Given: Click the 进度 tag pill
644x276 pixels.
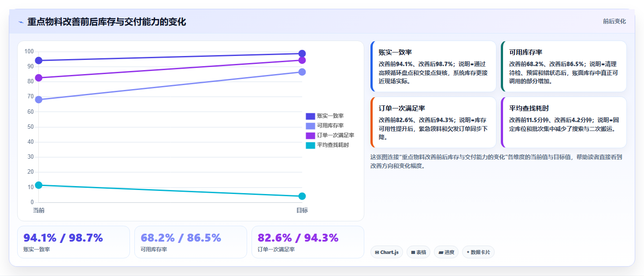Looking at the screenshot, I should click(x=446, y=252).
